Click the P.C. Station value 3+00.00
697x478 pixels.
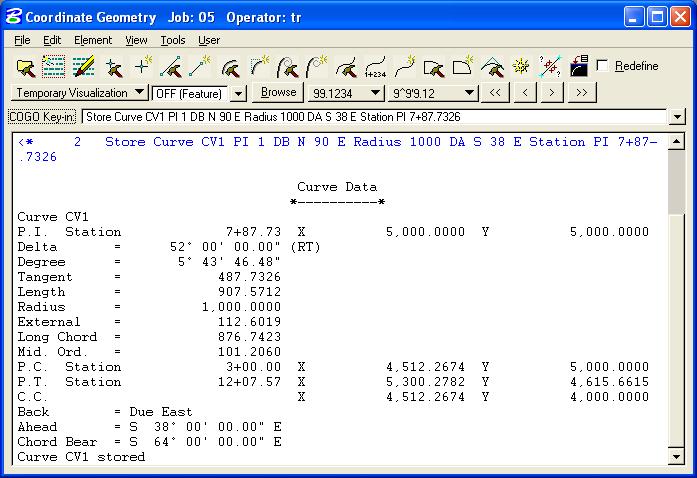pos(253,367)
